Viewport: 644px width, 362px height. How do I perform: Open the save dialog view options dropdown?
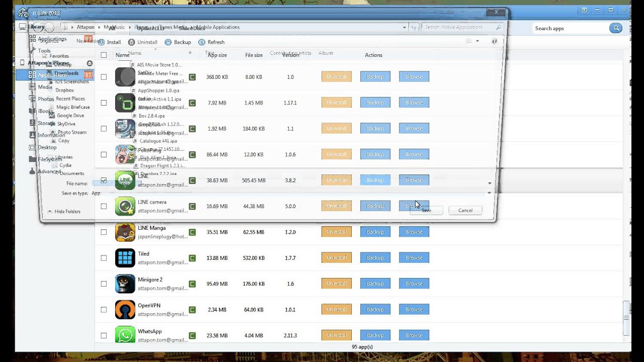(477, 41)
